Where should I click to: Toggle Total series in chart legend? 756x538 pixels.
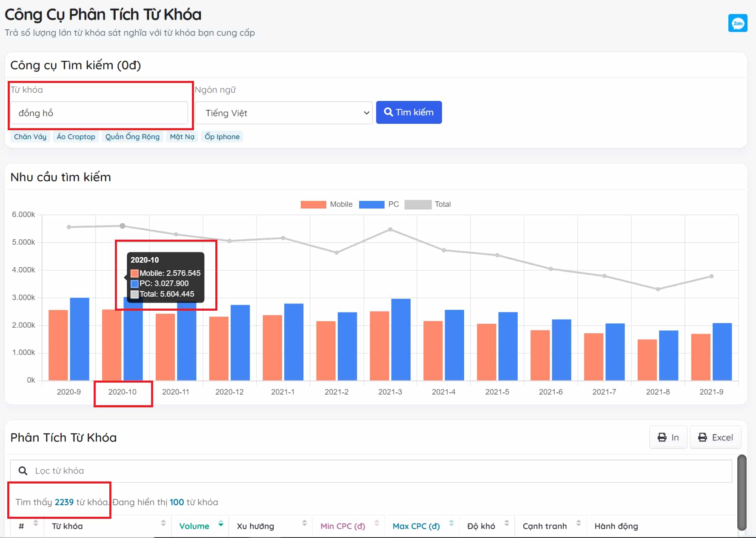click(x=427, y=204)
